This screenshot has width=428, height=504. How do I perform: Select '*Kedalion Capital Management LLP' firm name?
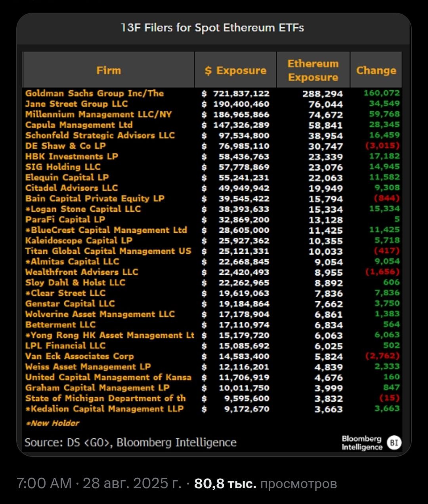click(x=104, y=409)
